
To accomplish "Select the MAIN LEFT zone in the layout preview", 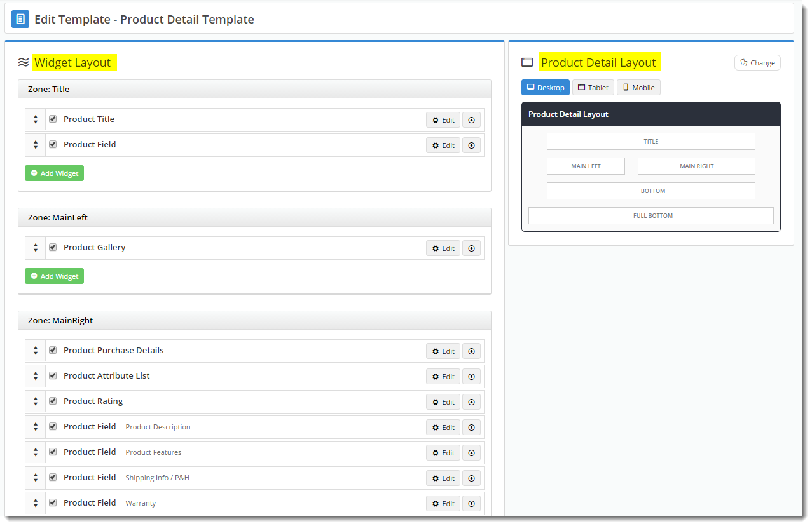I will click(x=586, y=166).
